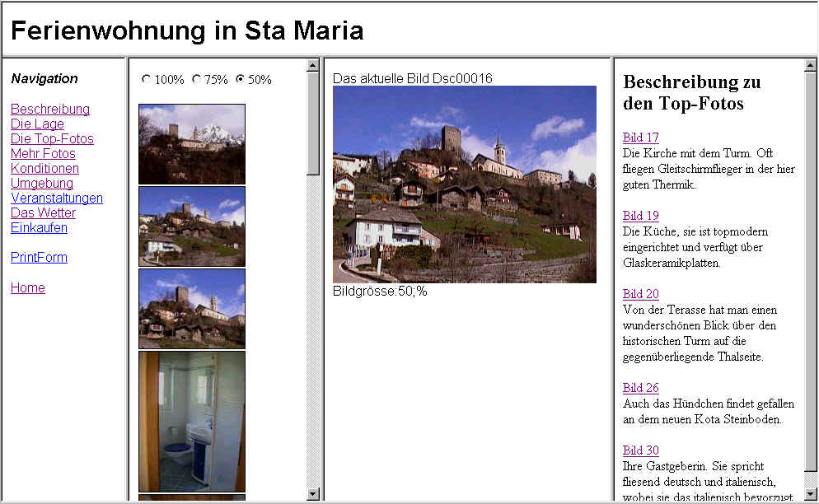The image size is (819, 504).
Task: Open the Beschreibung navigation link
Action: coord(50,109)
